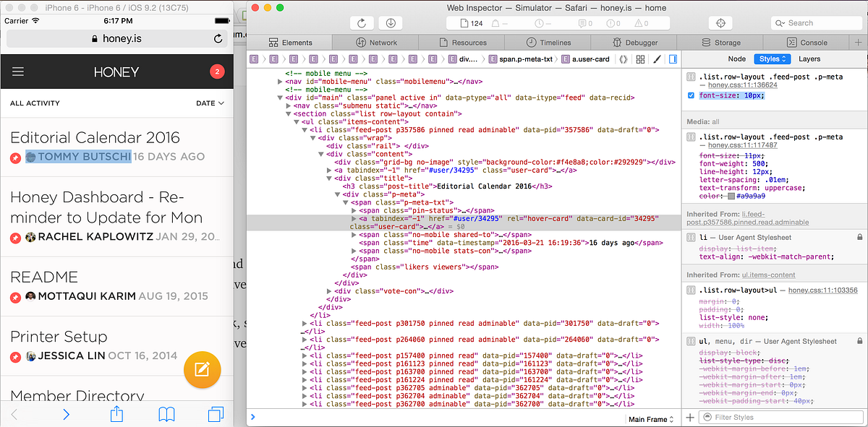
Task: Switch to the Elements tab
Action: [x=291, y=43]
